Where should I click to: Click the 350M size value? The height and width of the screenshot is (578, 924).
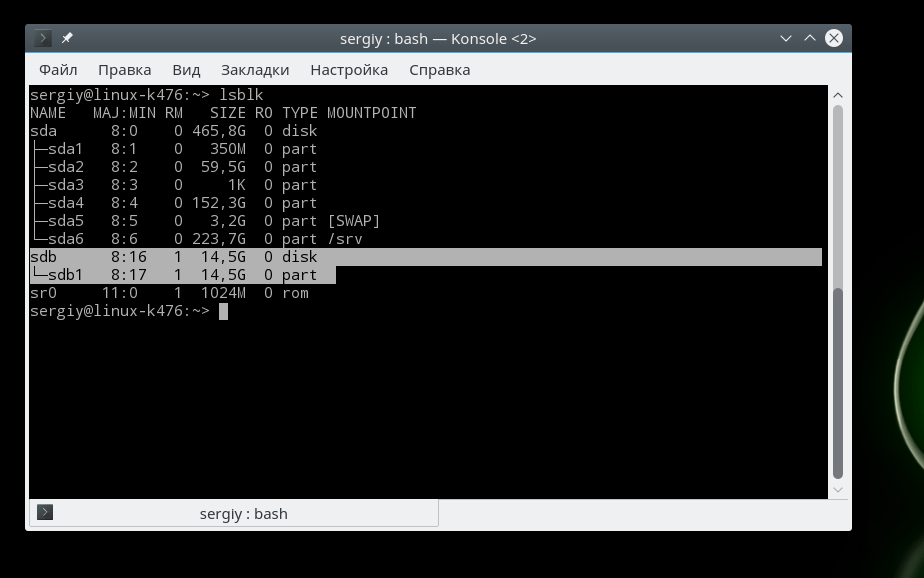pyautogui.click(x=227, y=149)
